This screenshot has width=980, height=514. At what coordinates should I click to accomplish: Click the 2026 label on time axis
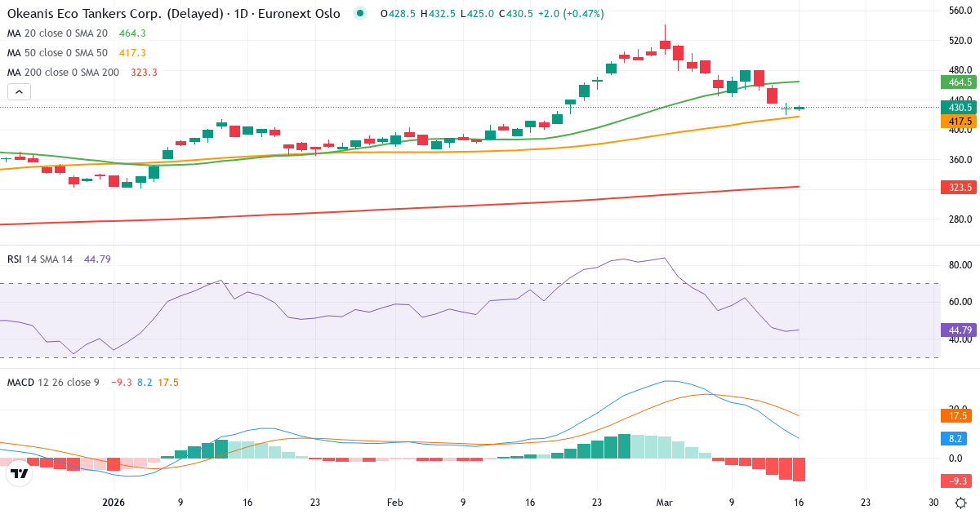tap(113, 503)
